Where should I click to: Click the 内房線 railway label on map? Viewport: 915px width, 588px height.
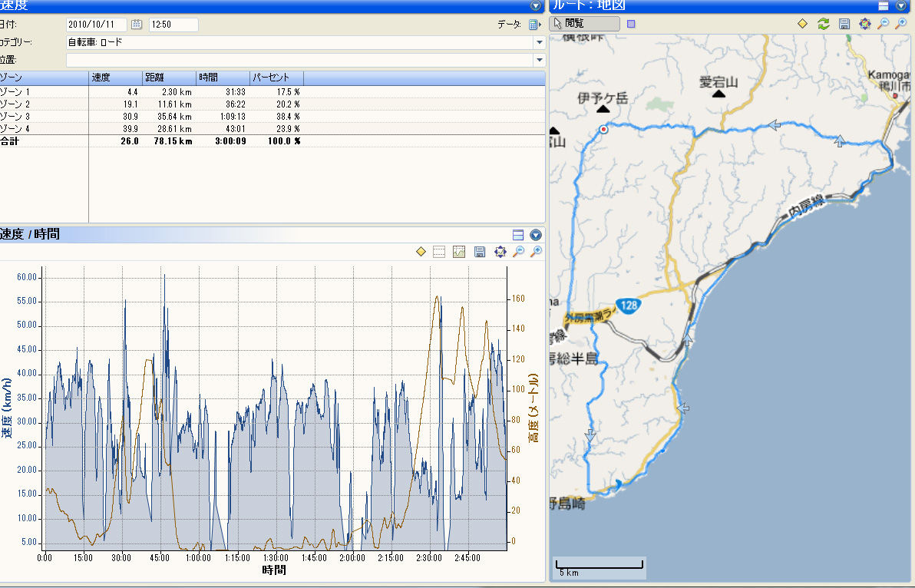[806, 206]
